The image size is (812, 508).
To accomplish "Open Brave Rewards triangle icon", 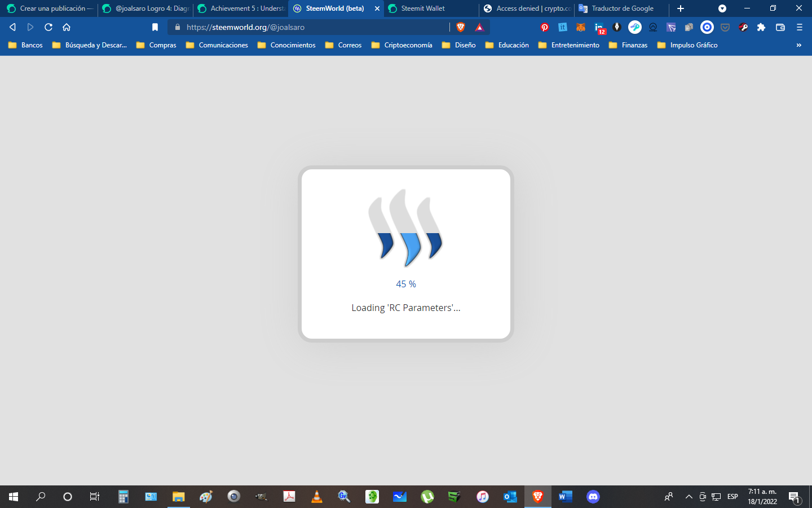I will [x=479, y=27].
